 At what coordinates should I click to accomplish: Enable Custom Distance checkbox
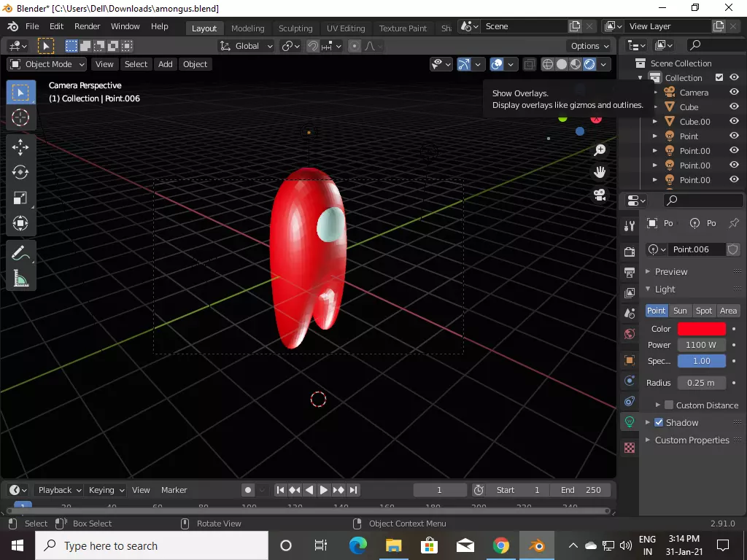click(669, 405)
